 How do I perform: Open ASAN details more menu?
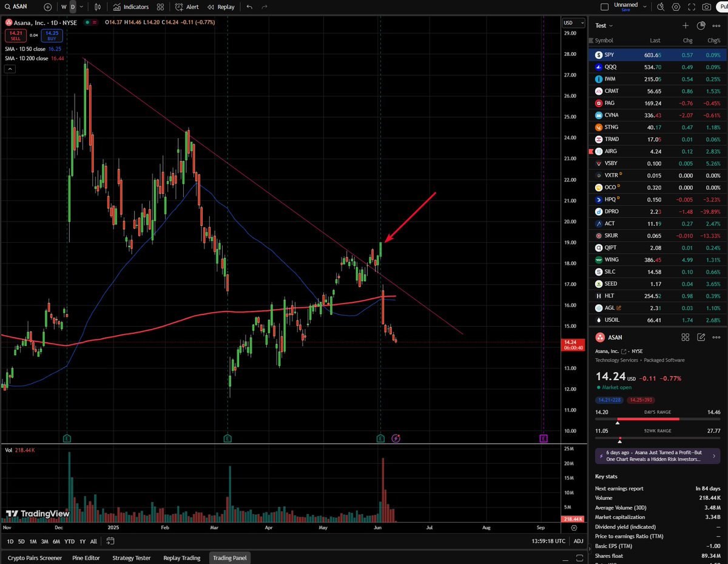(x=717, y=337)
